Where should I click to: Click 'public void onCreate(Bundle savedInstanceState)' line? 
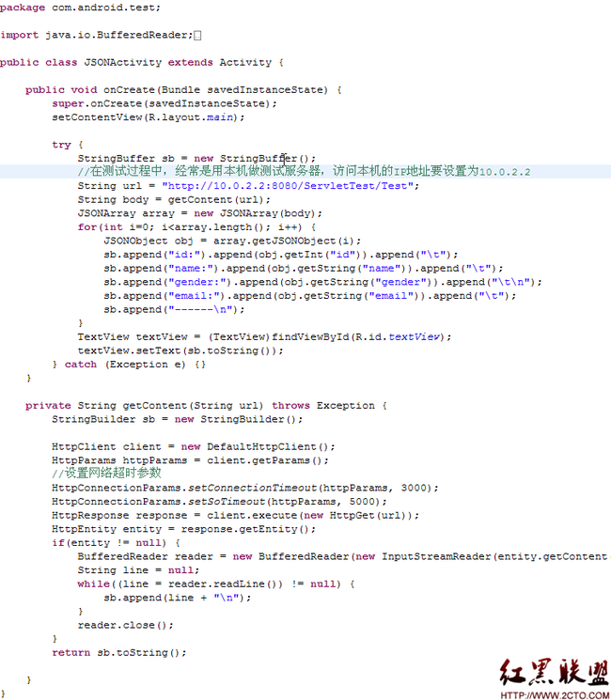tap(183, 90)
